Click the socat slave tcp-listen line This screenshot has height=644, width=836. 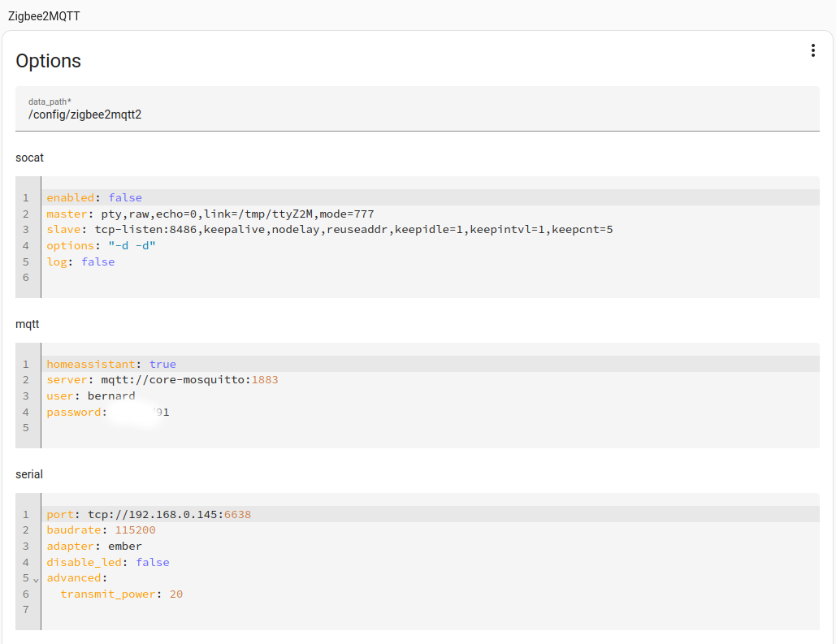329,230
